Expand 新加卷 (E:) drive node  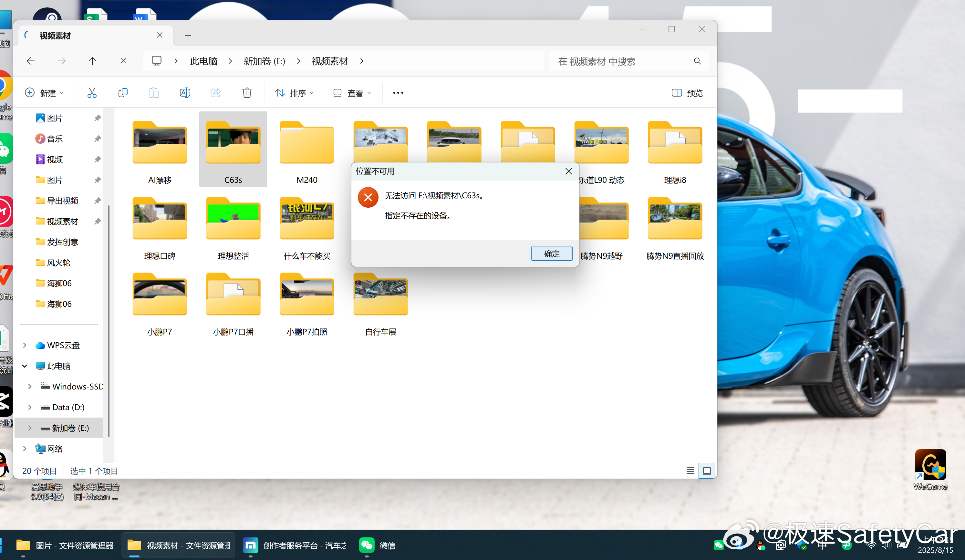(x=30, y=428)
